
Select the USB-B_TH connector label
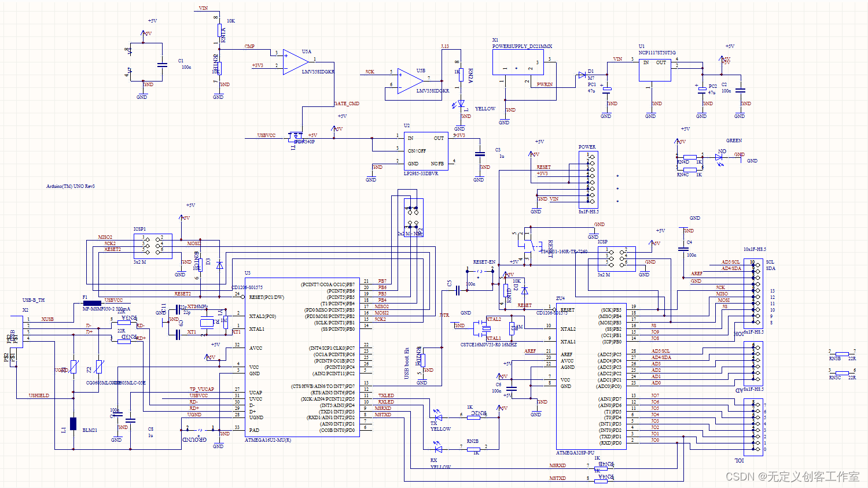(x=34, y=300)
